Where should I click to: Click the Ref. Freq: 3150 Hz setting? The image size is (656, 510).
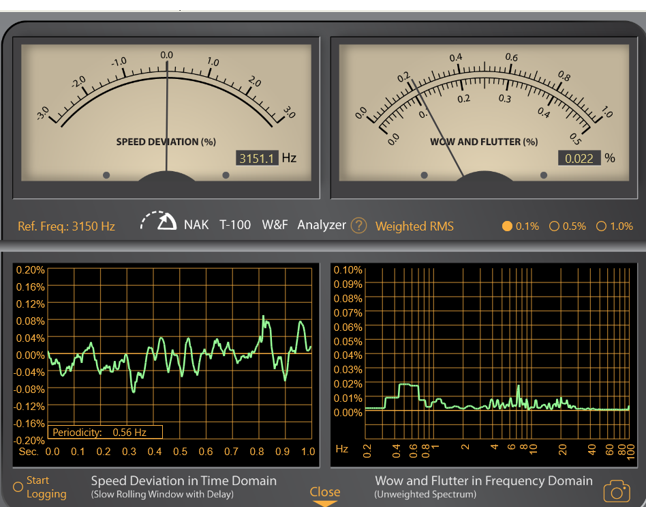66,226
